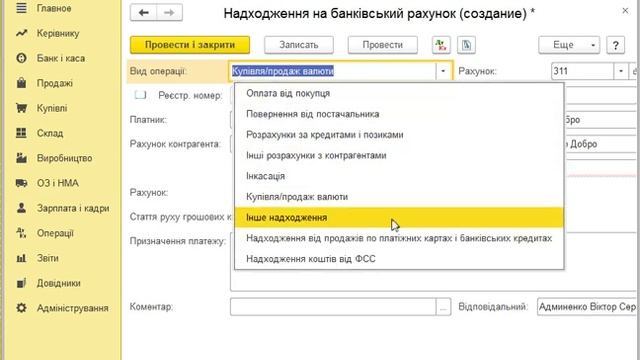Open Адміністрування settings section
Screen dimensions: 640x360
coord(72,308)
